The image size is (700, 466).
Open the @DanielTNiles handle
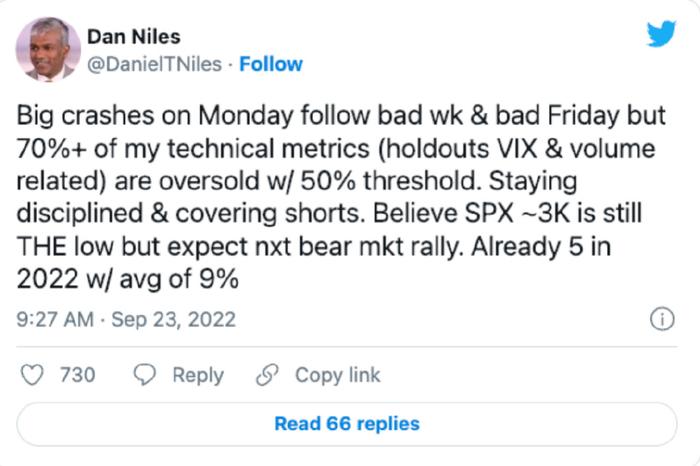(154, 64)
